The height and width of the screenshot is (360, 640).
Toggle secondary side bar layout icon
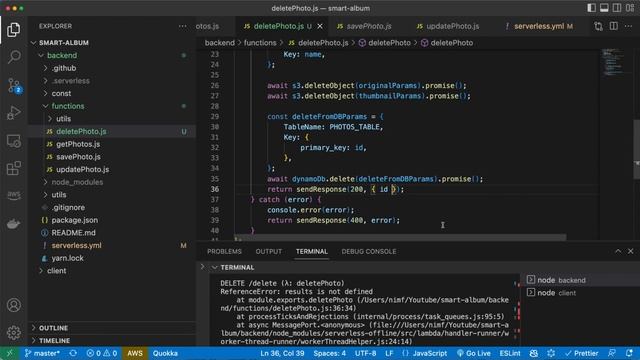617,8
